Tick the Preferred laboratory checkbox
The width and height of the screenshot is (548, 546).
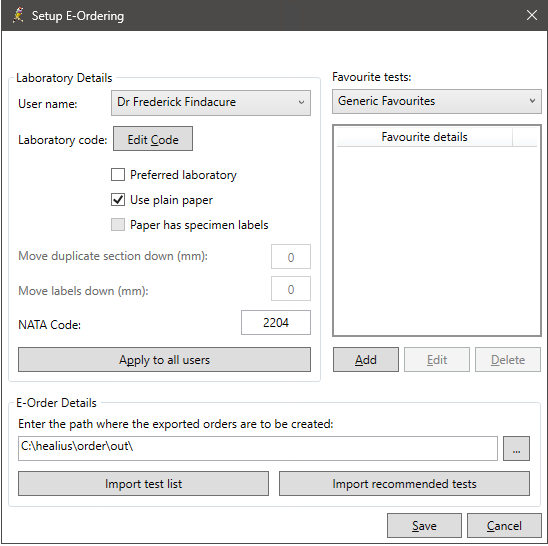118,174
